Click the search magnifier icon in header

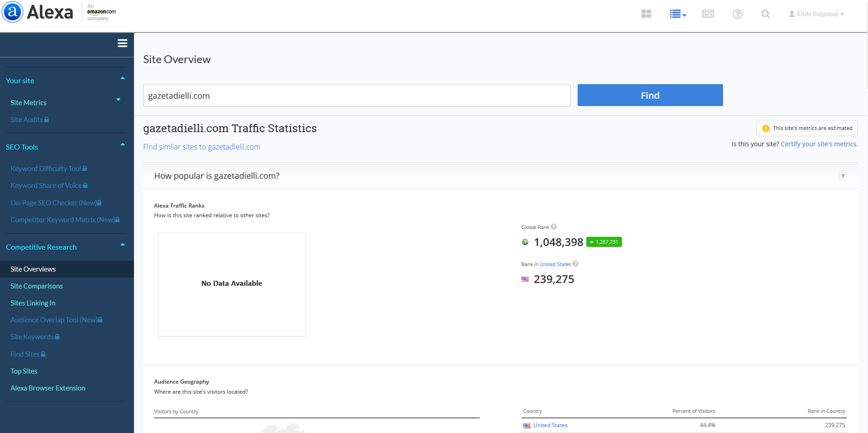coord(766,14)
